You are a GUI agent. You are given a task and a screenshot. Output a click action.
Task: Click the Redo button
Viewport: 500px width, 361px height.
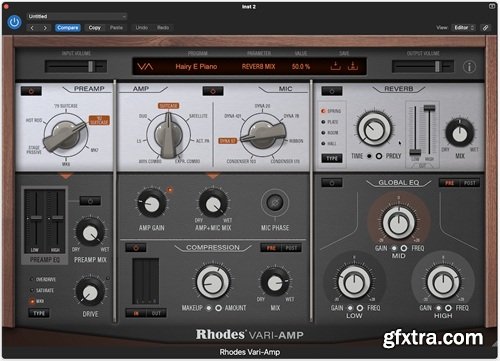coord(163,28)
